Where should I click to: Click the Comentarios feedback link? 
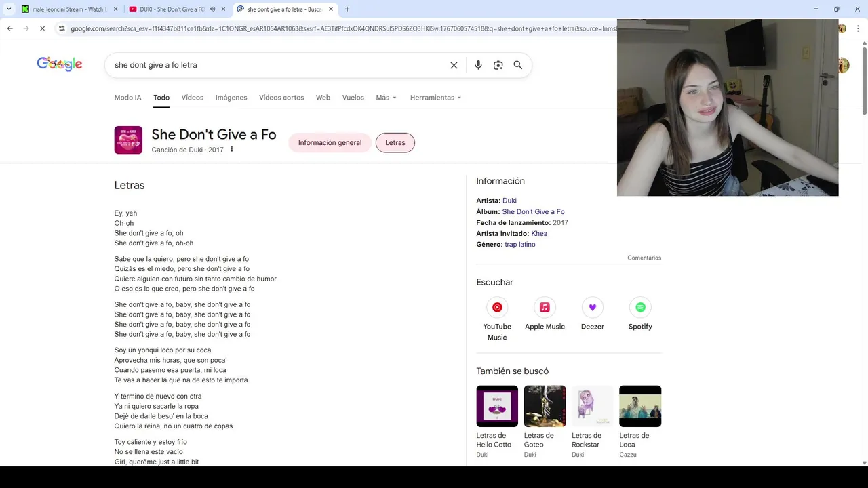(x=644, y=258)
